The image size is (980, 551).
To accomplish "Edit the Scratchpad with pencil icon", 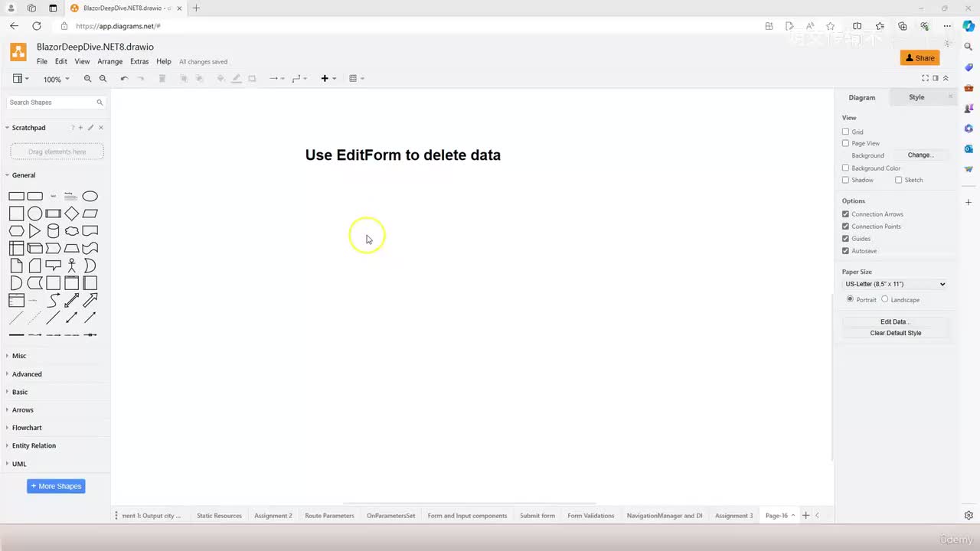I will pyautogui.click(x=90, y=128).
